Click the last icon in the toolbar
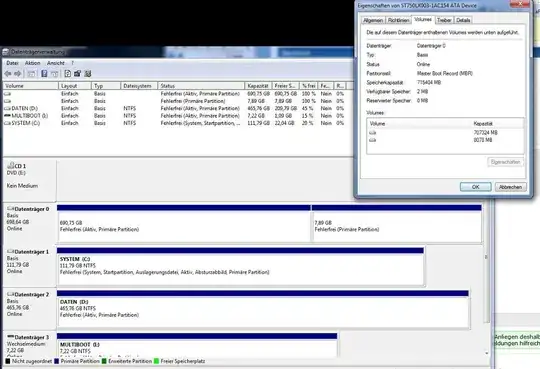The width and height of the screenshot is (540, 369). click(87, 74)
